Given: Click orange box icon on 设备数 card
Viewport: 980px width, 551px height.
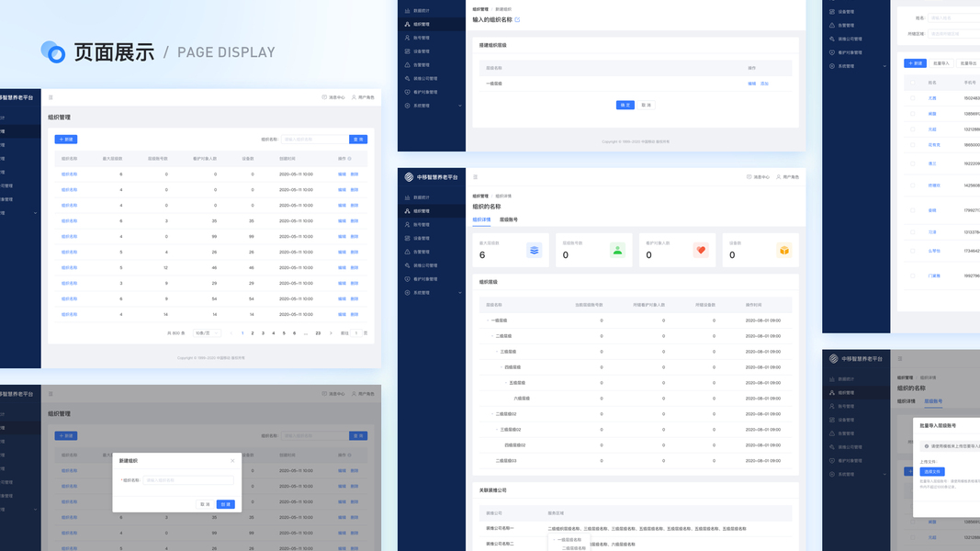Looking at the screenshot, I should [x=783, y=250].
